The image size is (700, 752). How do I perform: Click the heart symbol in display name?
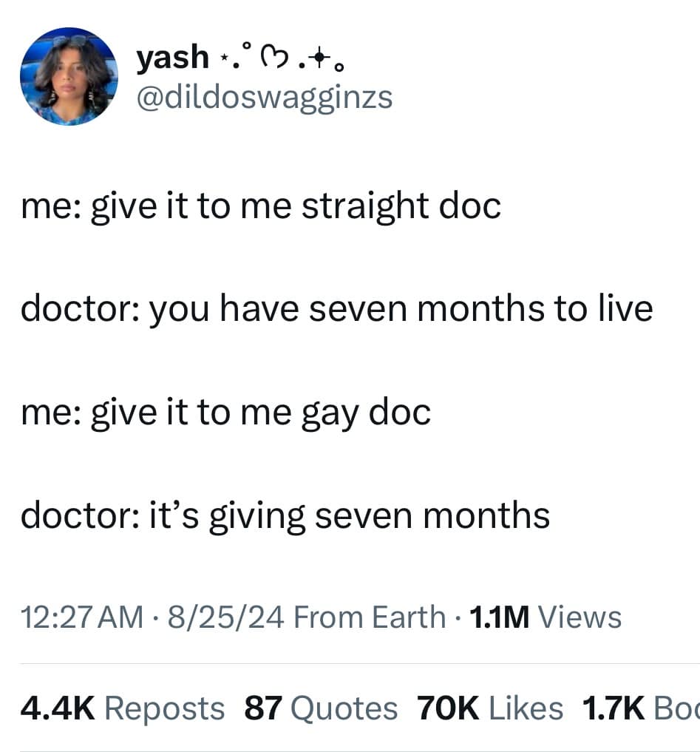pyautogui.click(x=274, y=59)
